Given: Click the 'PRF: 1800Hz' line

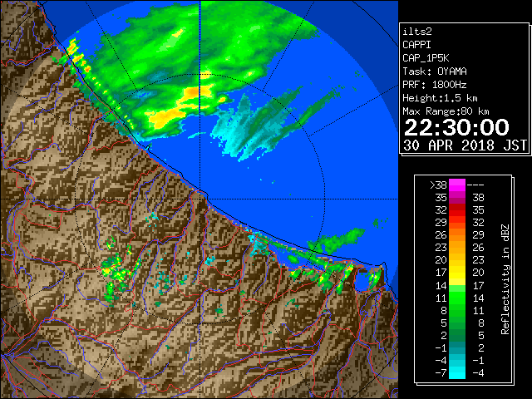Looking at the screenshot, I should (x=435, y=85).
